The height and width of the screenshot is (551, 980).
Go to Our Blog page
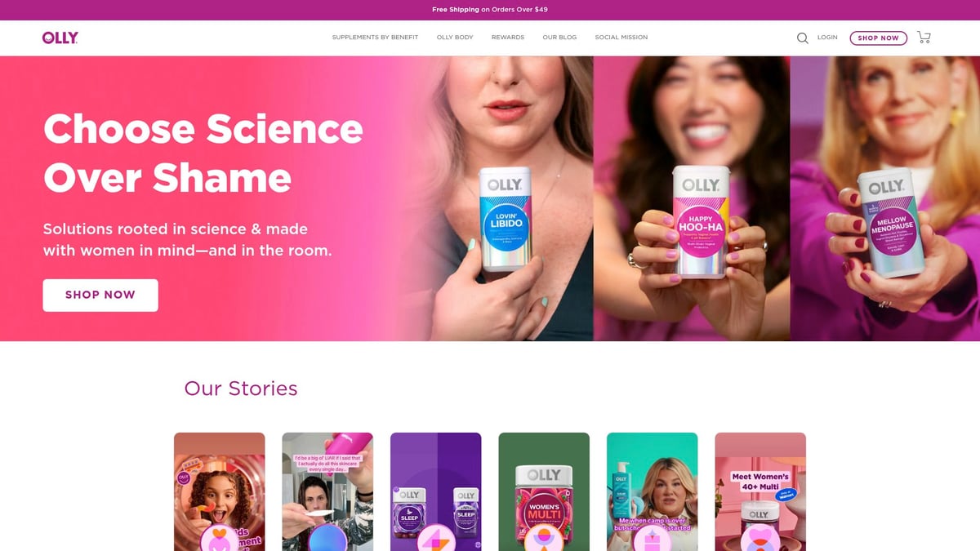pyautogui.click(x=559, y=38)
